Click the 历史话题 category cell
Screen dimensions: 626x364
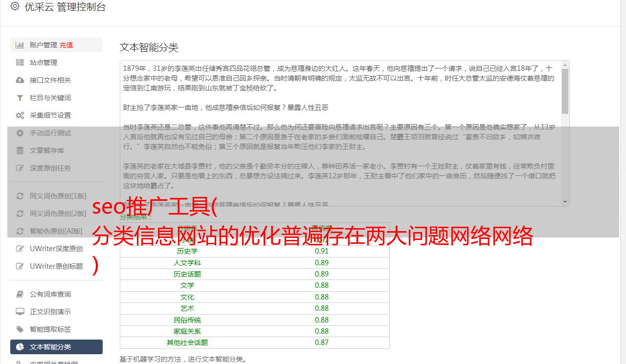187,274
